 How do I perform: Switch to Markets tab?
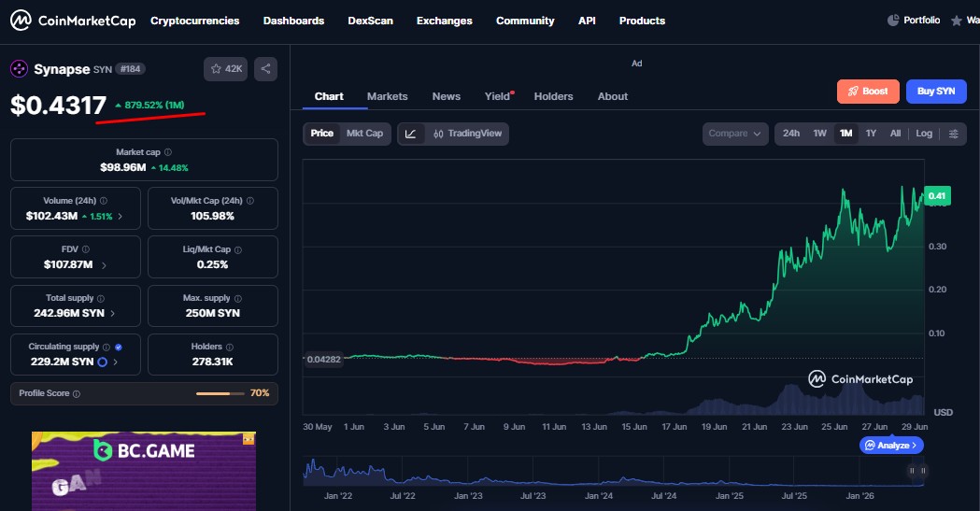pyautogui.click(x=387, y=96)
